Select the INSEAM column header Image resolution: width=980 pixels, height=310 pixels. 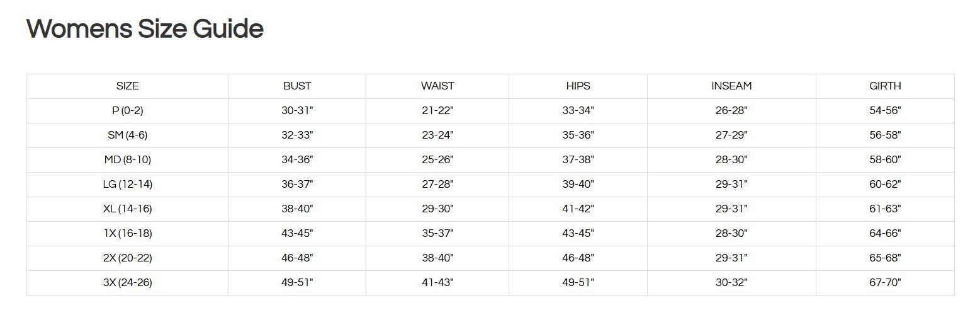(731, 86)
